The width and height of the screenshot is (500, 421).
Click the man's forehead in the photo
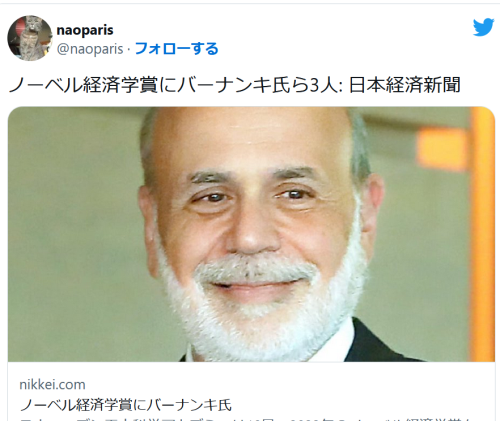pyautogui.click(x=250, y=140)
